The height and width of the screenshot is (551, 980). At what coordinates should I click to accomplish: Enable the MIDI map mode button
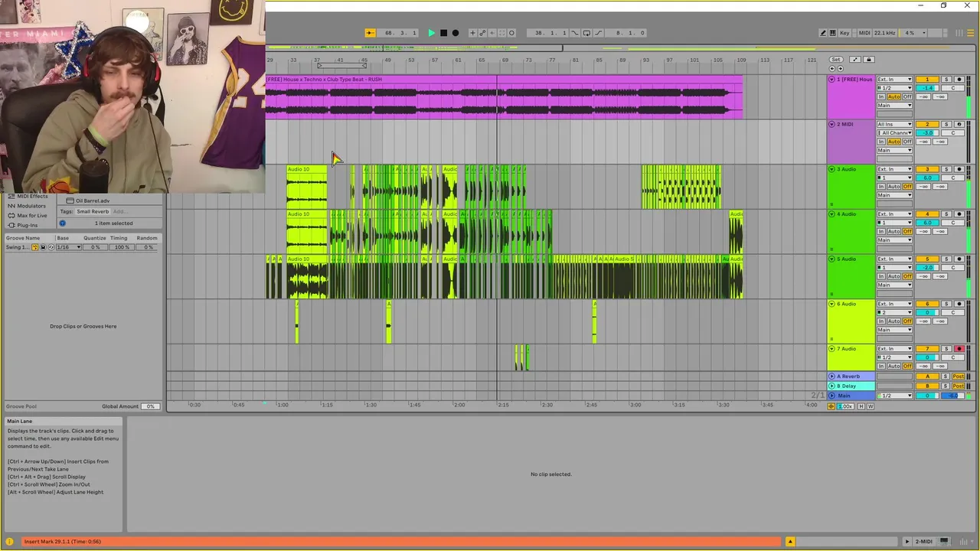[x=864, y=33]
